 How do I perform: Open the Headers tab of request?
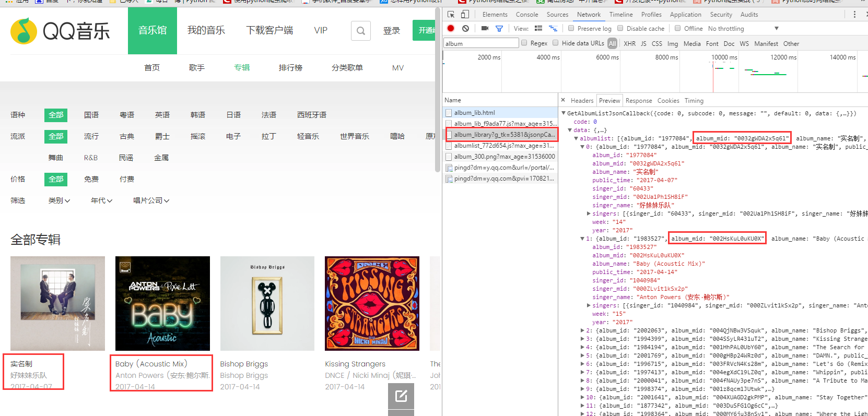582,101
